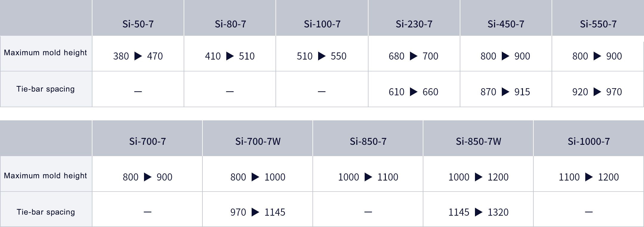
Task: Click the 680 value under Si-230-7
Action: coord(396,56)
